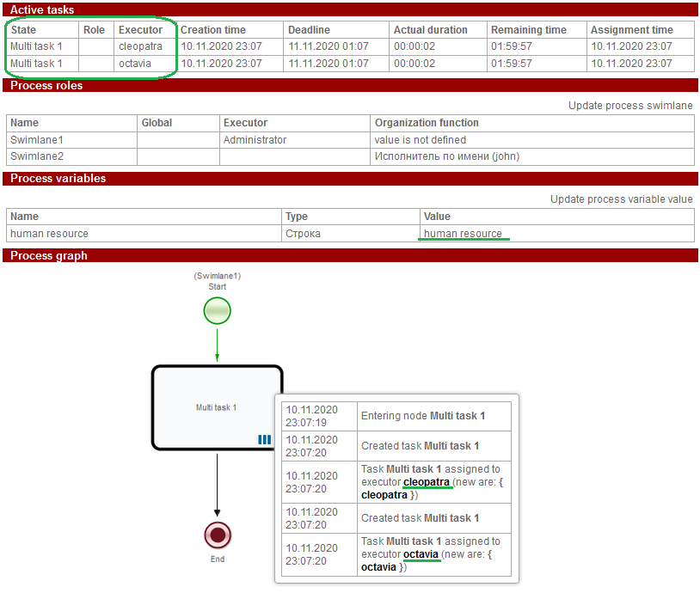
Task: Click executor octavia in Active tasks table
Action: click(137, 64)
